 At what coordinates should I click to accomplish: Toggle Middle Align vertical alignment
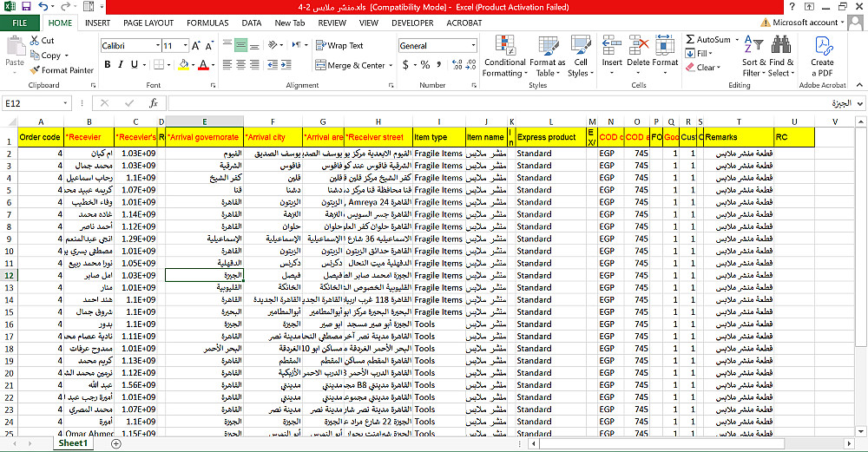coord(240,46)
